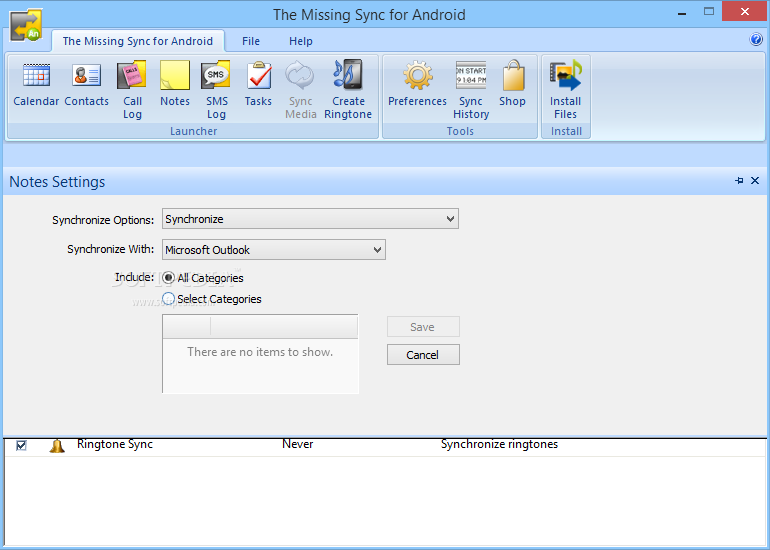Screen dimensions: 770x550
Task: Show the Sync History tool
Action: pyautogui.click(x=471, y=90)
